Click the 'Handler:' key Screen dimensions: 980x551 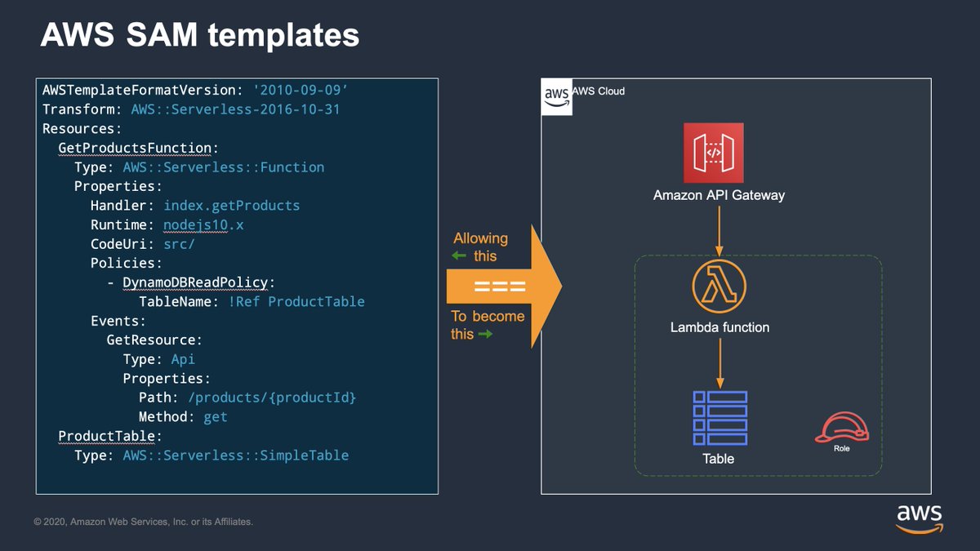pyautogui.click(x=122, y=206)
